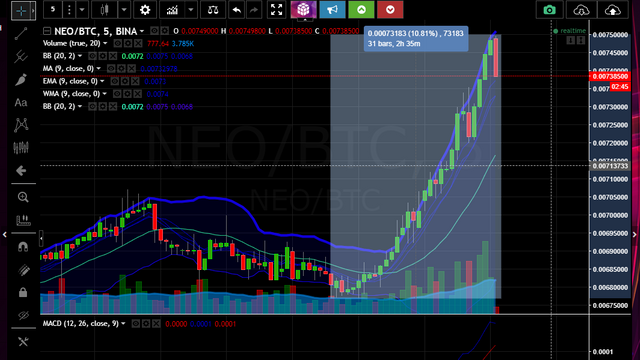The height and width of the screenshot is (360, 640).
Task: Enter fullscreen chart mode
Action: [276, 10]
